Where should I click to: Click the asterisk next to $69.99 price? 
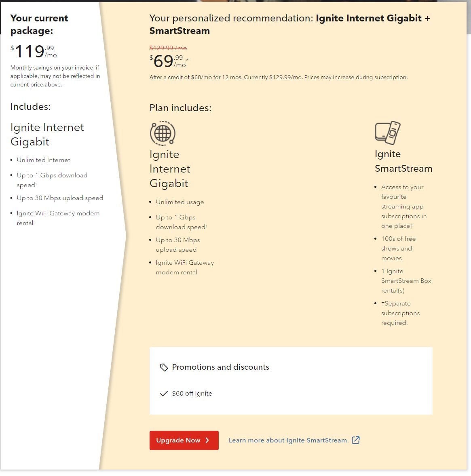pos(187,60)
